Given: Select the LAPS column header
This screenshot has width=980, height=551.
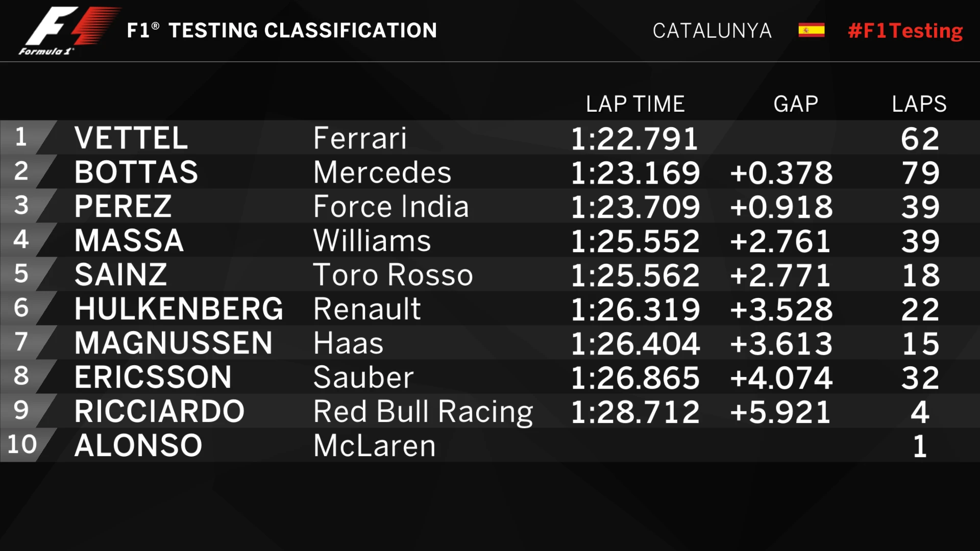Looking at the screenshot, I should (919, 104).
